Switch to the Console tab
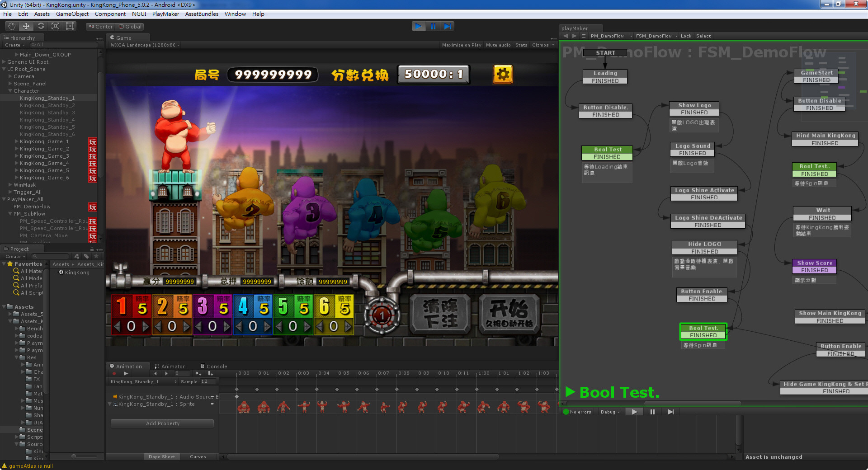This screenshot has height=470, width=868. click(214, 367)
